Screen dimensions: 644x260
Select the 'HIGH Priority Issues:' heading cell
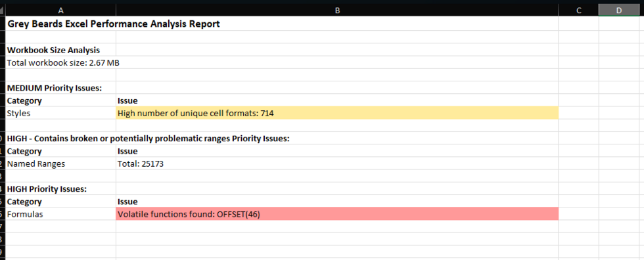click(x=60, y=189)
